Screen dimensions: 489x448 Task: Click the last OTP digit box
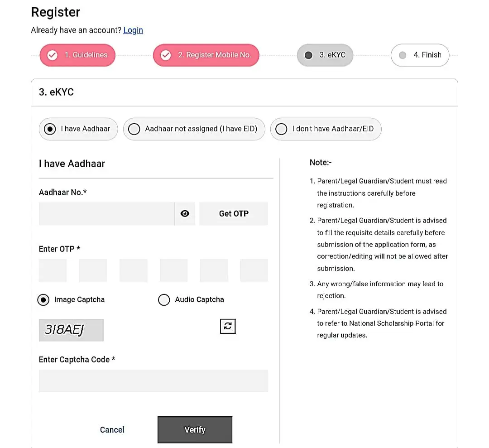click(x=254, y=270)
